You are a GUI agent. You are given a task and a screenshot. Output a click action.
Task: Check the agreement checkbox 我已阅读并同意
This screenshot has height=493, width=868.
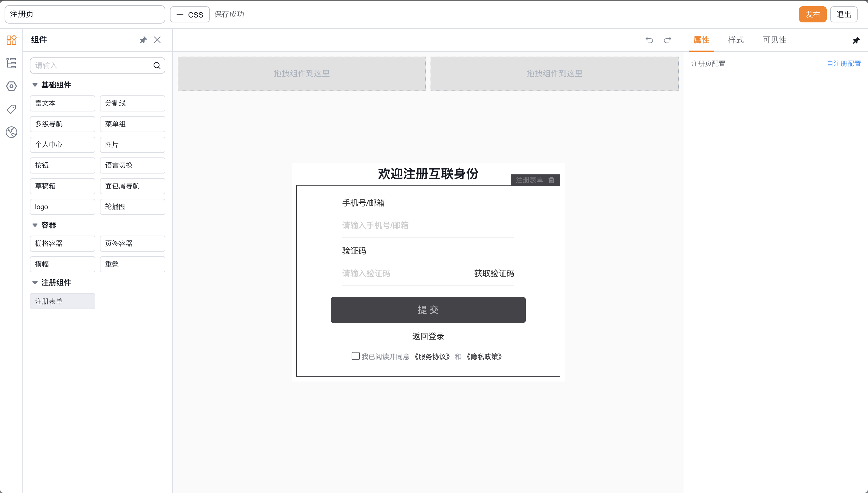[x=355, y=356]
